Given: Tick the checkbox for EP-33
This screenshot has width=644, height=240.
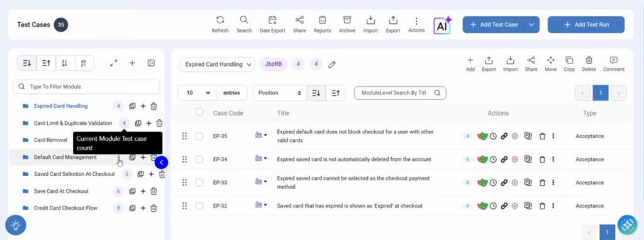Looking at the screenshot, I should coord(199,183).
